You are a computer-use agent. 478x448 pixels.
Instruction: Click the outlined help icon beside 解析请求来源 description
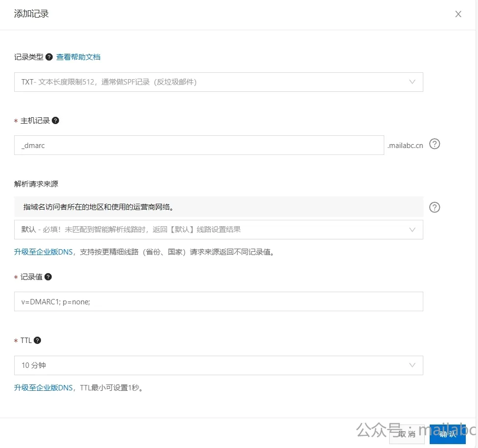435,207
